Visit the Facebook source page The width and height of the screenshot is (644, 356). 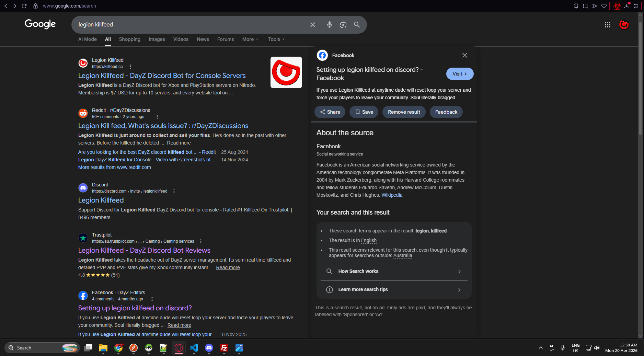(460, 74)
